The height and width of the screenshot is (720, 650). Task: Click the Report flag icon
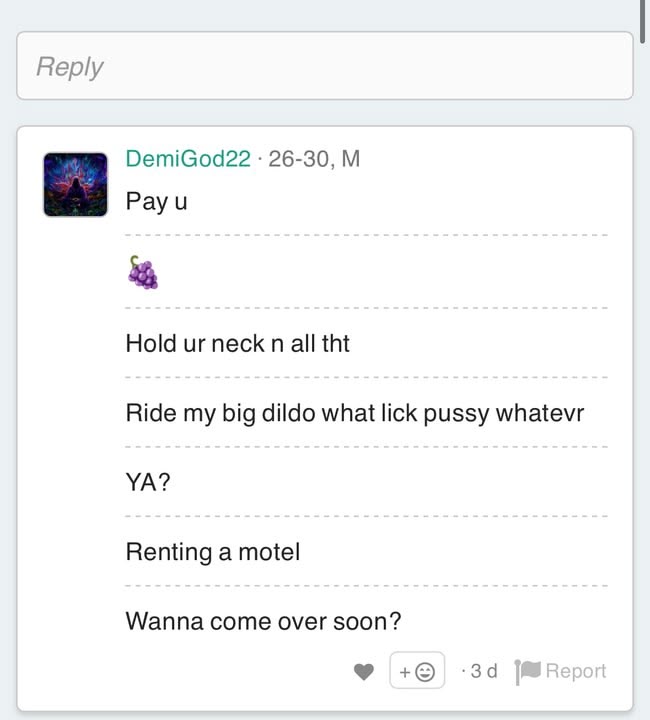click(x=527, y=672)
